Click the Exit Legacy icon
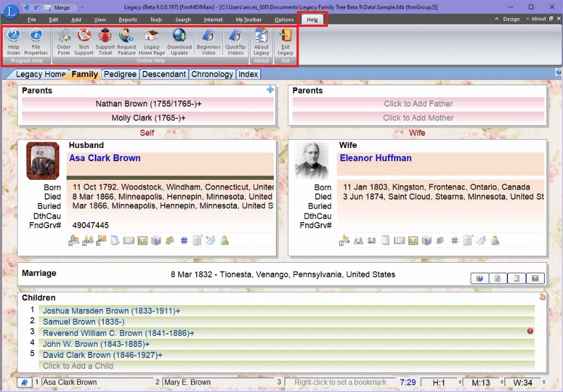Screen dimensions: 563x392 pos(285,42)
